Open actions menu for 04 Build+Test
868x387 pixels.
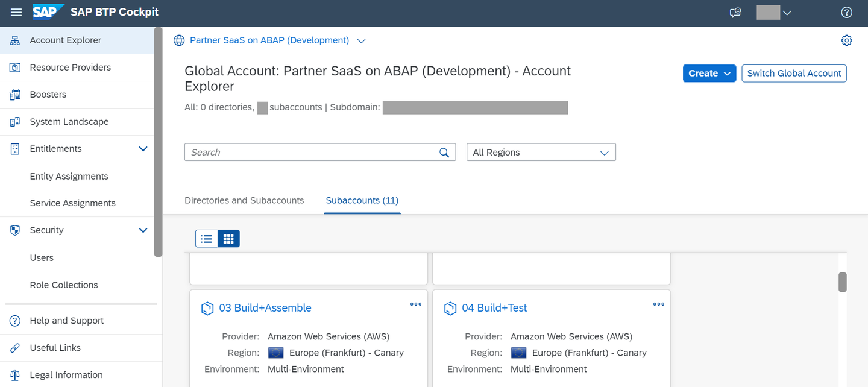click(659, 304)
